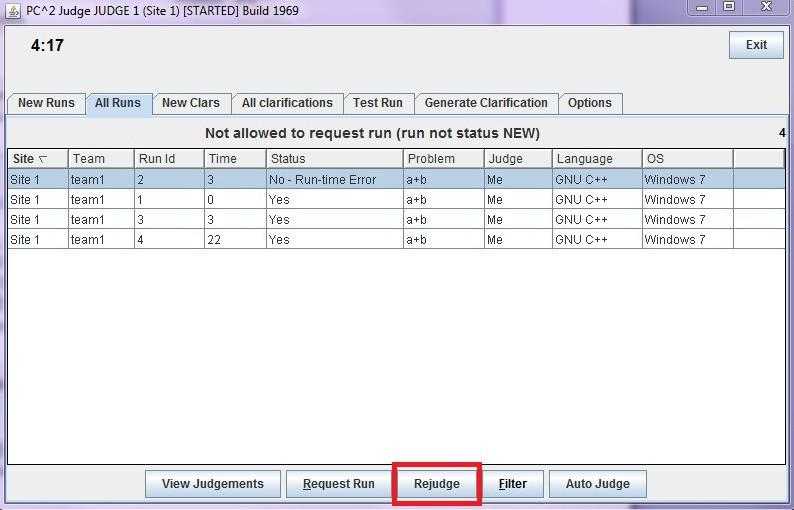The image size is (794, 510).
Task: Open the Filter button
Action: tap(512, 484)
